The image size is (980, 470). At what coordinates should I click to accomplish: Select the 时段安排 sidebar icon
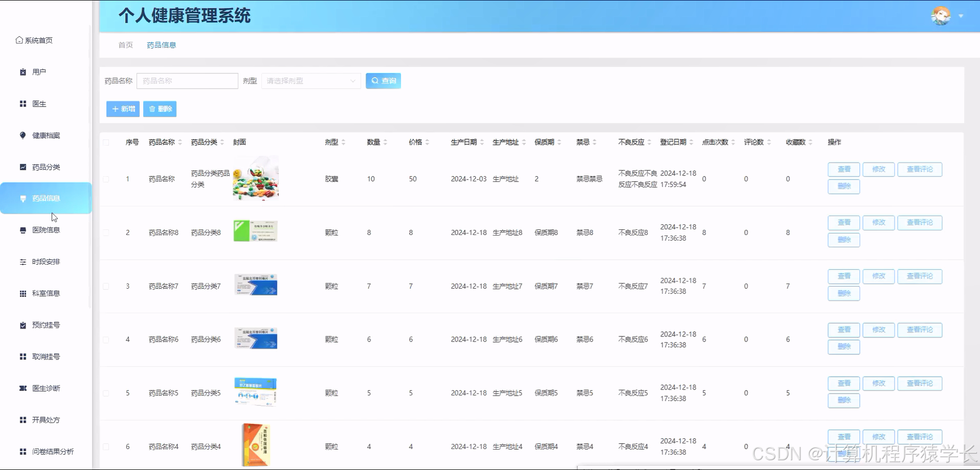[x=23, y=262]
